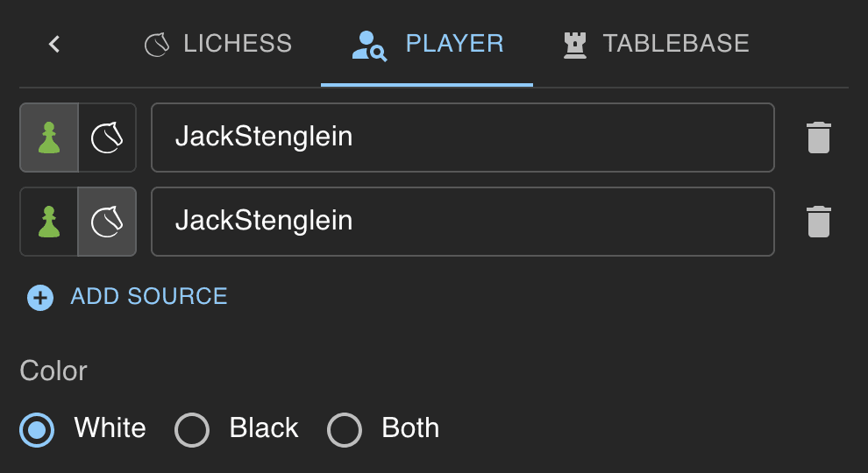
Task: Edit the second username input field
Action: [463, 222]
